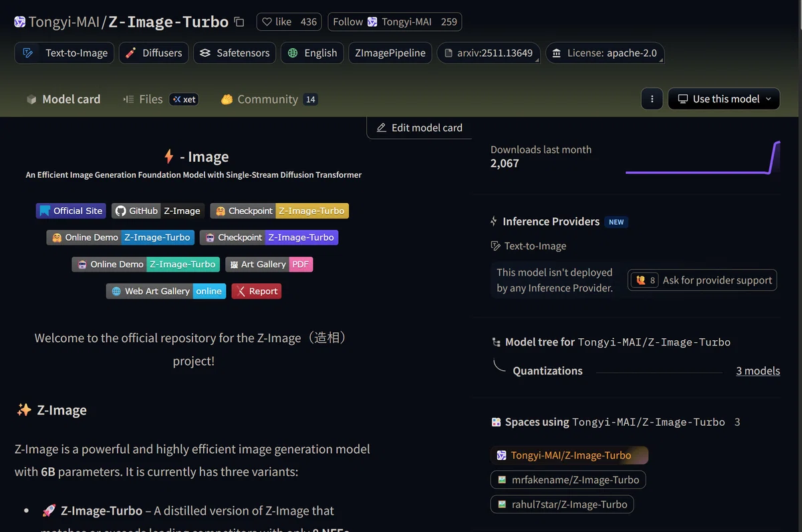Click the Inference Providers lightning icon
Image resolution: width=802 pixels, height=532 pixels.
[494, 221]
